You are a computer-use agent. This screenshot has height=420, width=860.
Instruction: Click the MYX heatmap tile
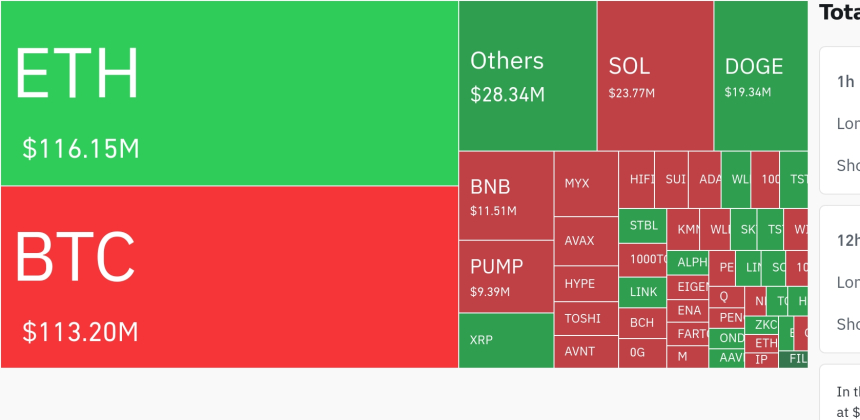click(x=585, y=184)
